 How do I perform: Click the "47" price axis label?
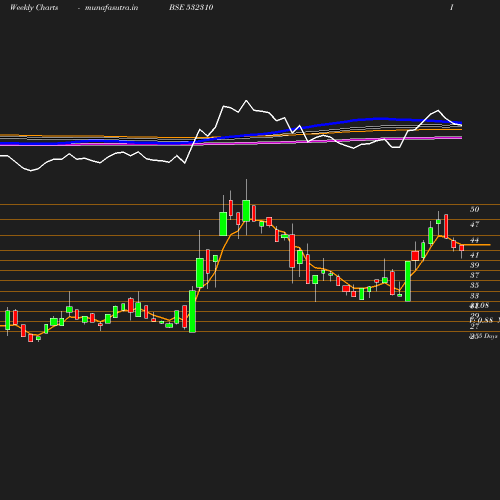475,225
